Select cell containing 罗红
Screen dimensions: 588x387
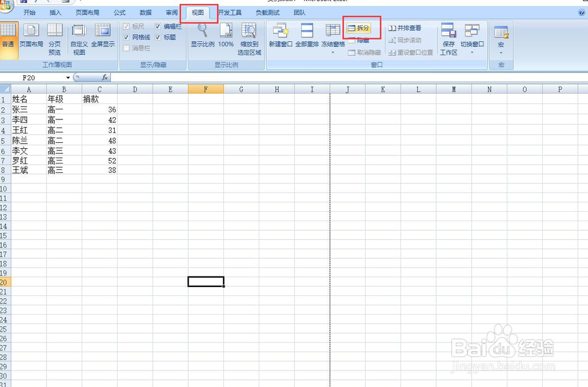point(29,161)
